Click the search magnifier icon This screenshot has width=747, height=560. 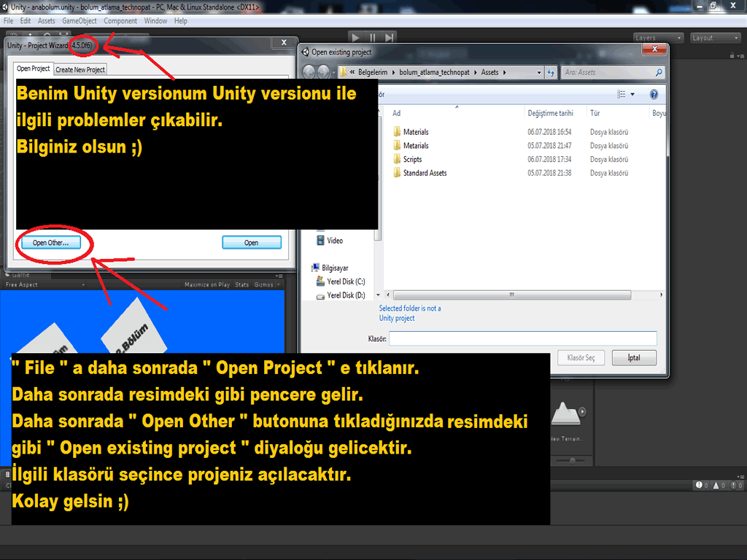point(659,72)
